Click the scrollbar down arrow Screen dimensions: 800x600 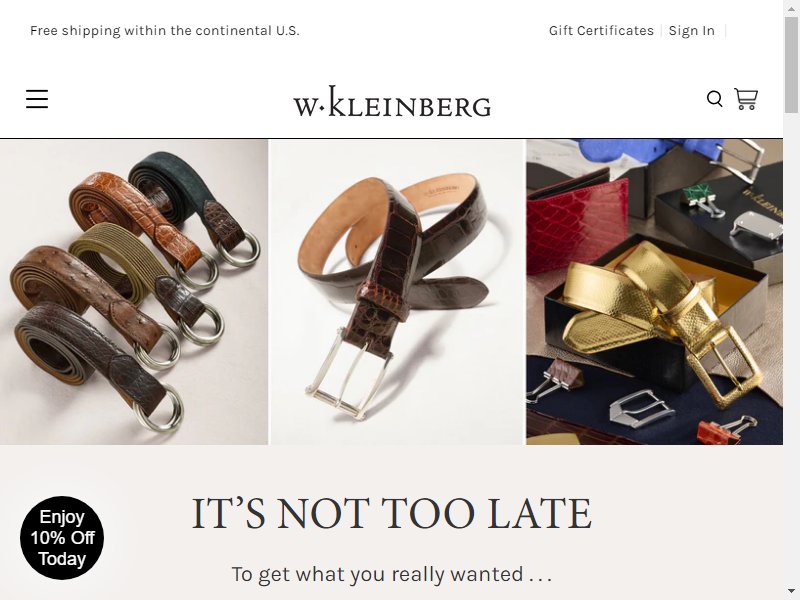click(x=791, y=592)
